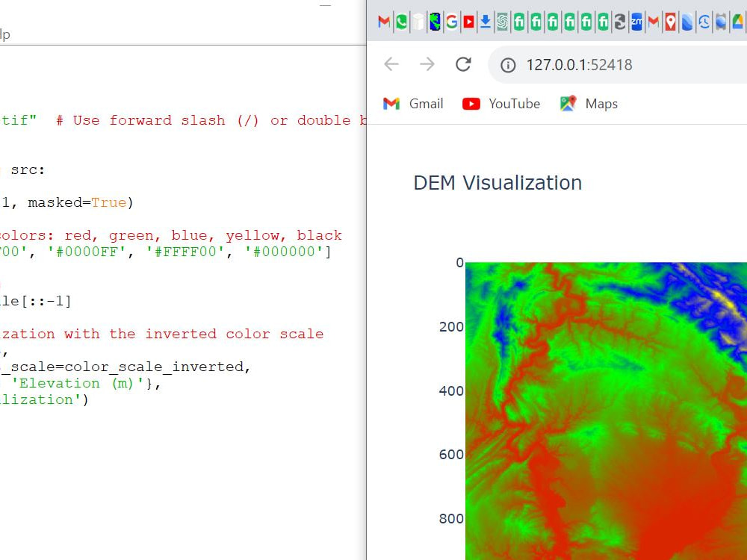Open the Gmail pinned tab
747x560 pixels.
pyautogui.click(x=383, y=22)
